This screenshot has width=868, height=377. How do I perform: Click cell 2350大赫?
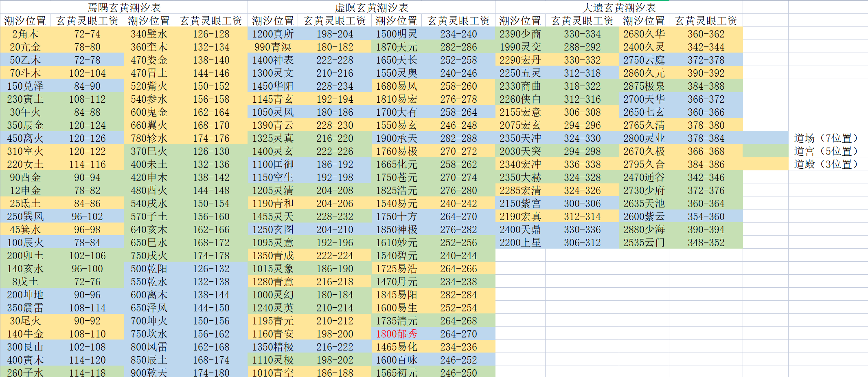[x=520, y=177]
